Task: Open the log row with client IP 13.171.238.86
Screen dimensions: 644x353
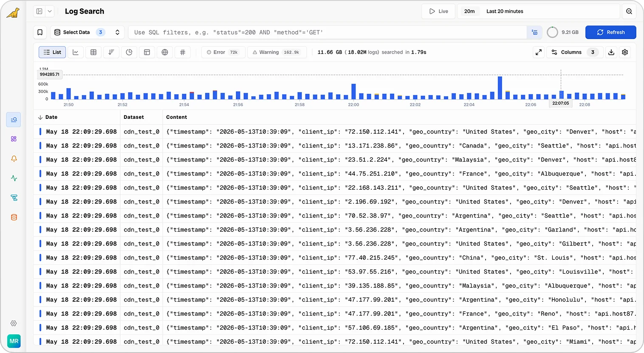Action: click(x=335, y=146)
